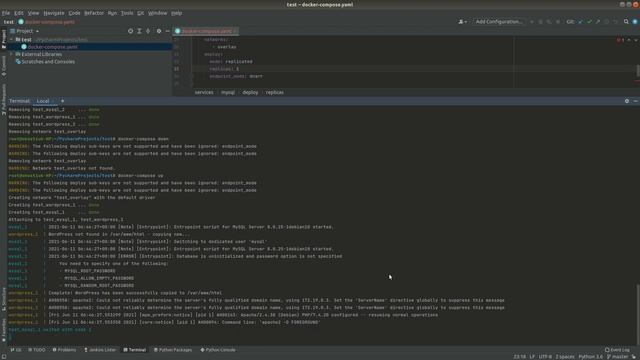Click the Git show history clock icon
The width and height of the screenshot is (640, 360).
pyautogui.click(x=607, y=22)
